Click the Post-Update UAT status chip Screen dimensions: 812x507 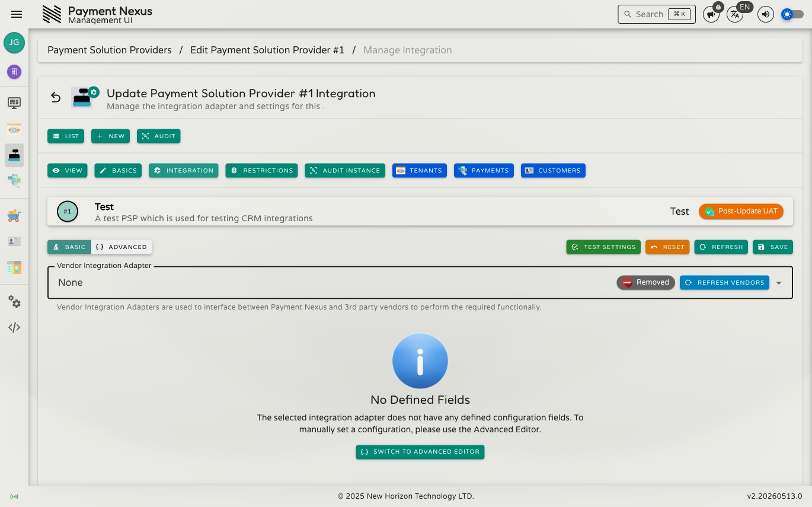(741, 212)
